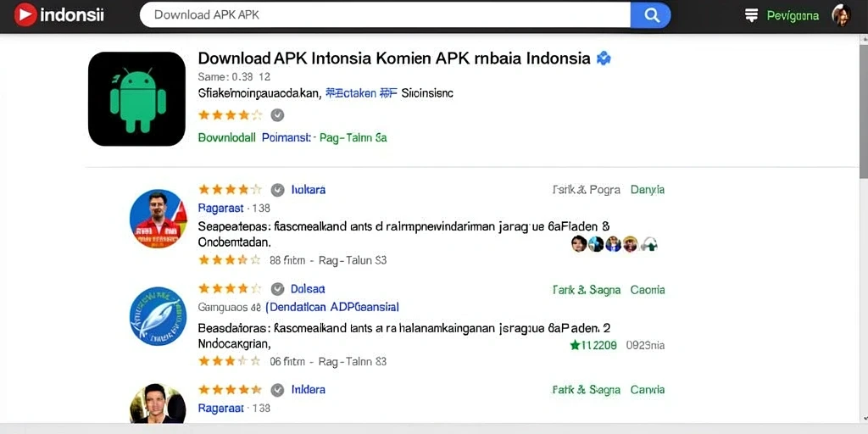The width and height of the screenshot is (868, 434).
Task: Click the 0923nia text
Action: click(645, 346)
